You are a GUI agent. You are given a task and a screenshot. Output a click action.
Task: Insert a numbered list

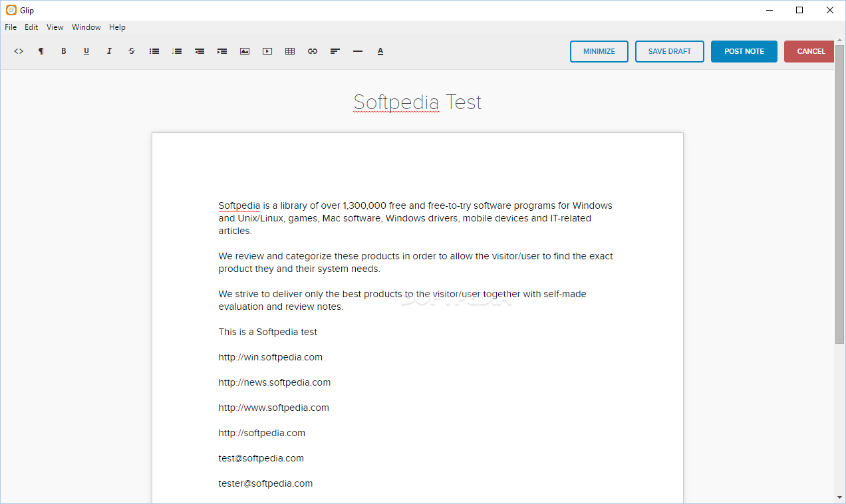177,51
